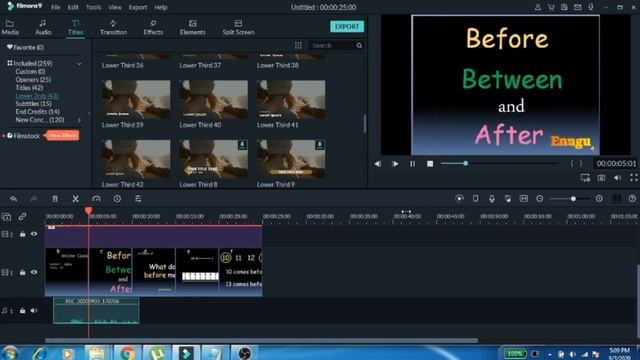Toggle the link clips chain icon

coord(22,216)
